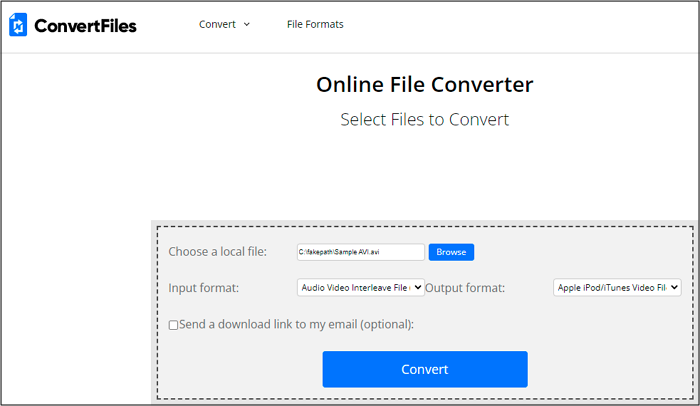Enable the send download link email checkbox
Image resolution: width=700 pixels, height=406 pixels.
pos(174,325)
